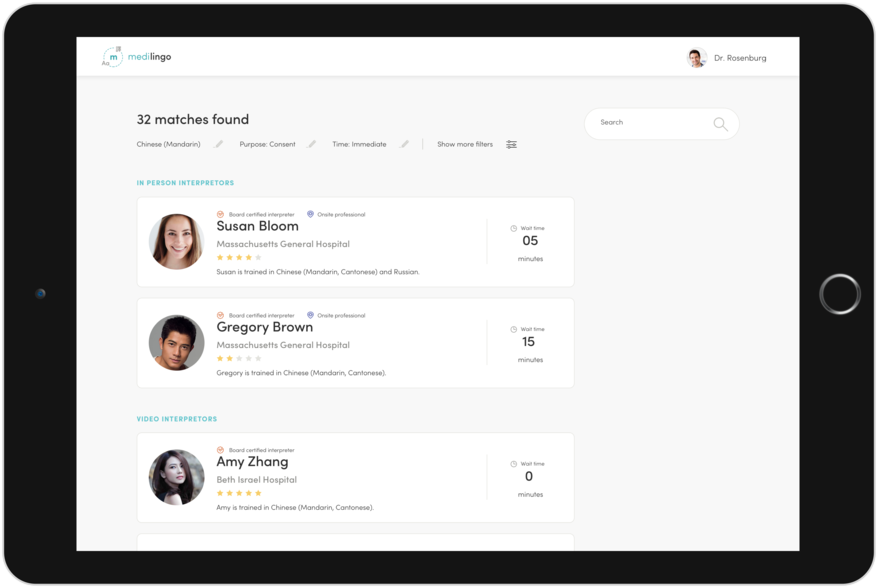Click Susan Bloom's board certified badge icon
Viewport: 877px width, 587px height.
[221, 214]
